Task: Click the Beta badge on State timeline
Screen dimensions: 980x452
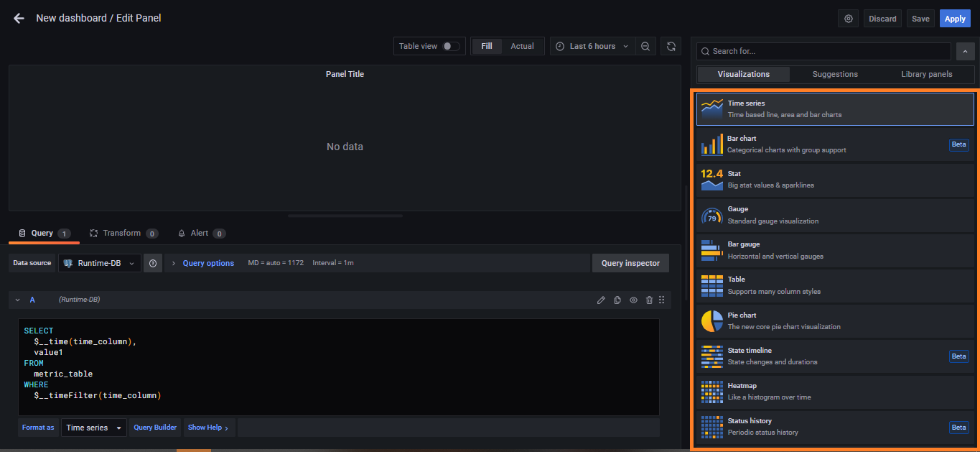Action: (959, 356)
